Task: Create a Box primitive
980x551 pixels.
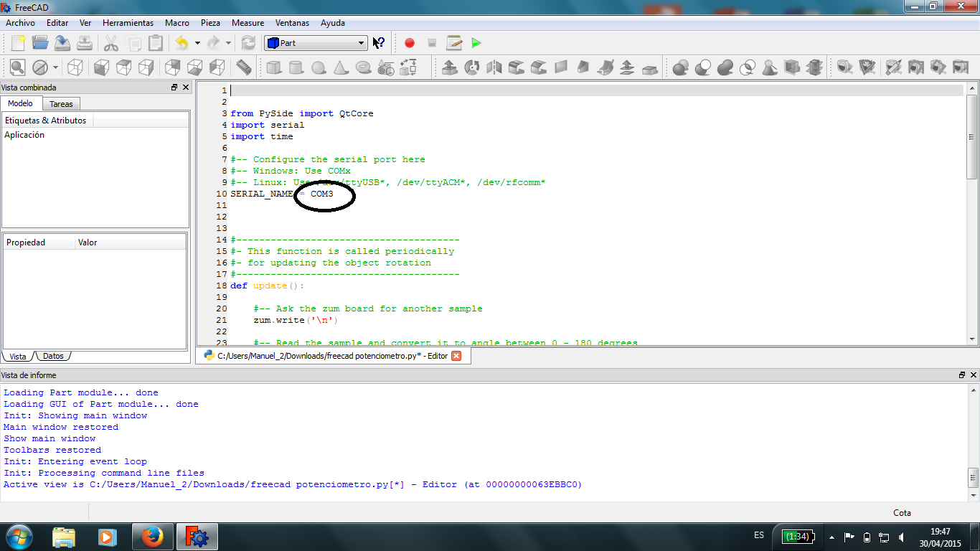Action: [x=273, y=67]
